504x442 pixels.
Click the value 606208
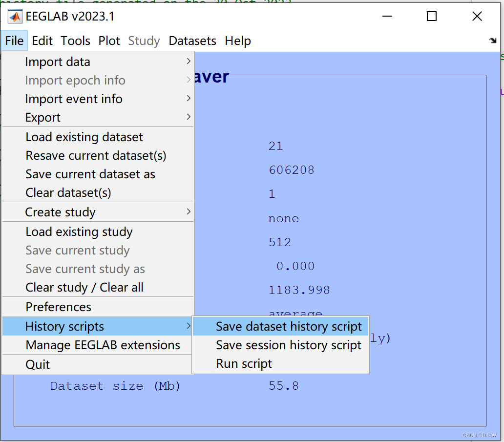click(x=292, y=170)
